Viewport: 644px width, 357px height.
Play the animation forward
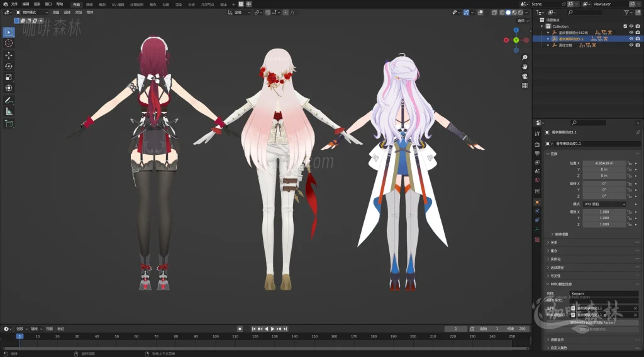click(272, 329)
